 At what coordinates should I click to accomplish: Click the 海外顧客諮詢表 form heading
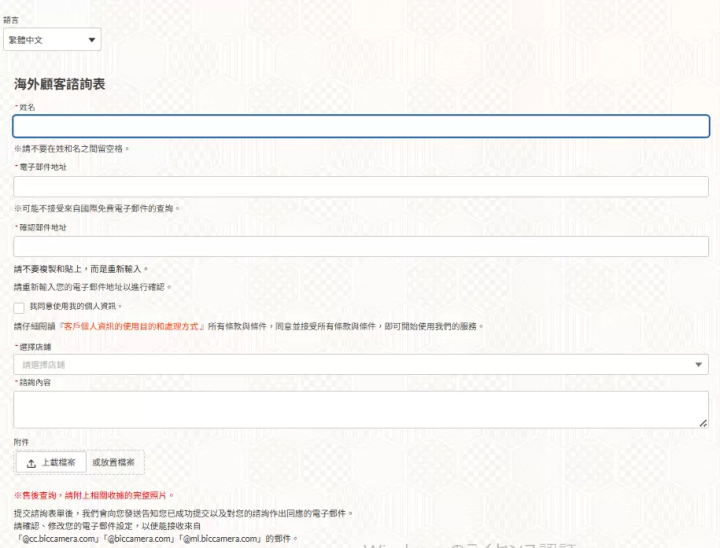click(x=60, y=86)
